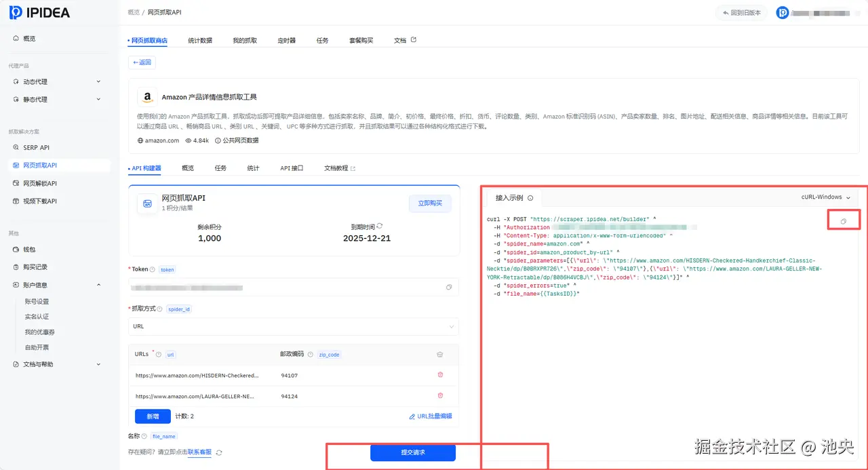Viewport: 868px width, 470px height.
Task: Click the refresh icon beside 联系客服
Action: [219, 452]
